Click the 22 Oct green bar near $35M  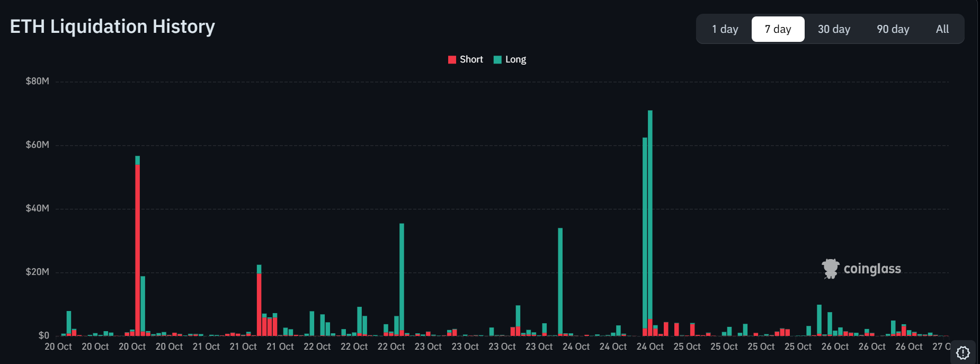click(x=402, y=277)
